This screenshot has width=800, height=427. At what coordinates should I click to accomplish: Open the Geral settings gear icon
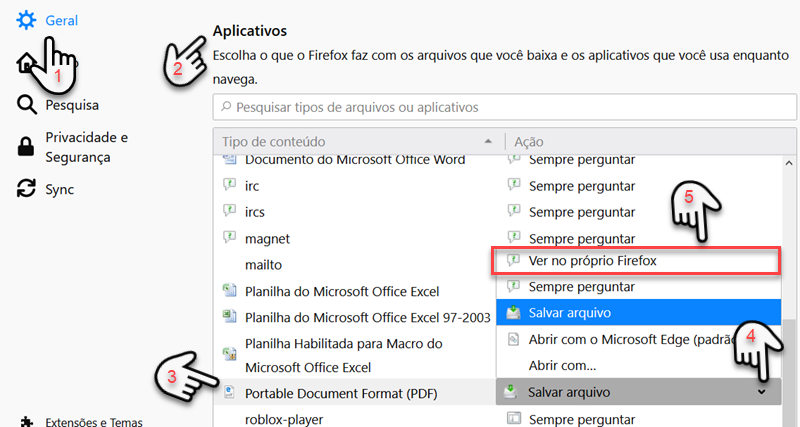[26, 20]
